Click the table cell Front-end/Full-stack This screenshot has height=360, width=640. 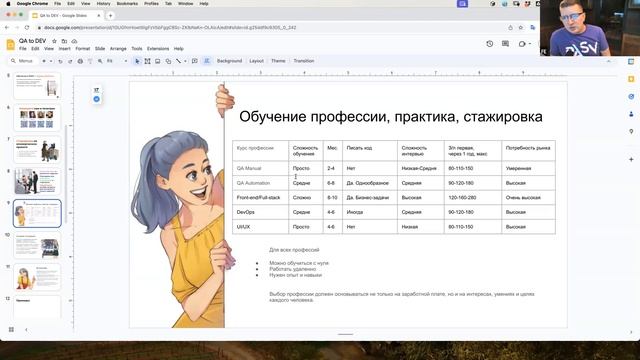(260, 198)
